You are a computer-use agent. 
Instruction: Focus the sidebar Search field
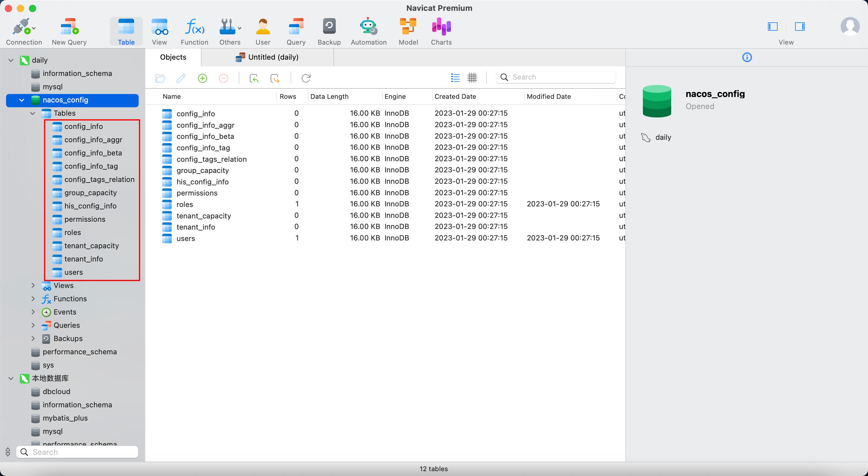[77, 452]
